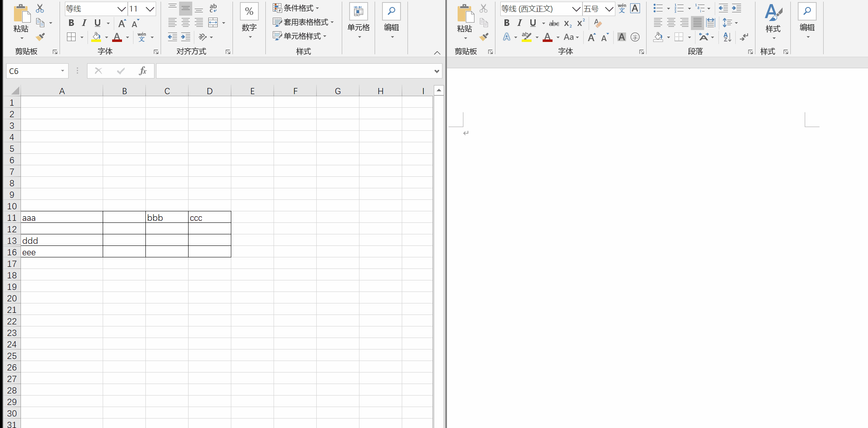Image resolution: width=868 pixels, height=428 pixels.
Task: Clear all formatting in Word
Action: pyautogui.click(x=598, y=23)
